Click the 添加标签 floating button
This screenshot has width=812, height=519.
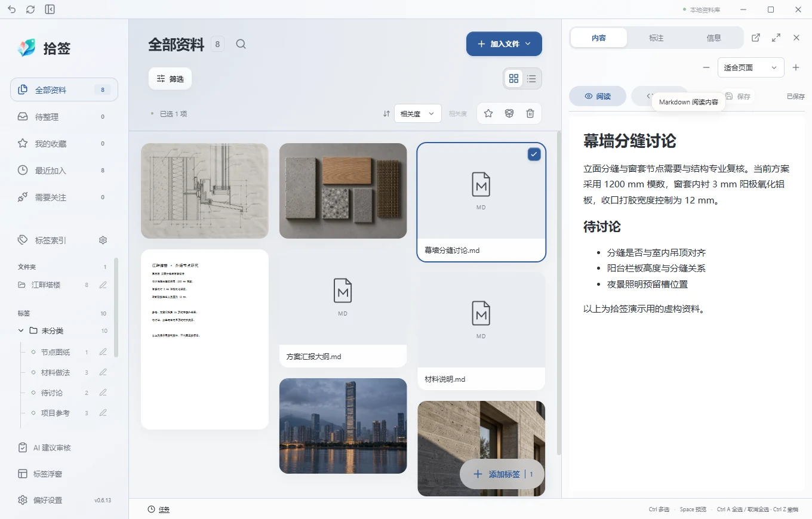[x=502, y=474]
